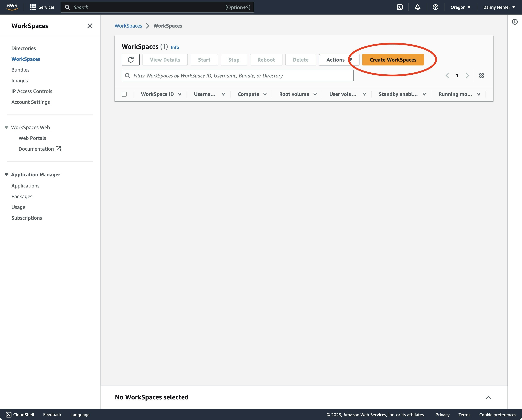The image size is (522, 420).
Task: Open Usage in Application Manager
Action: click(x=18, y=207)
